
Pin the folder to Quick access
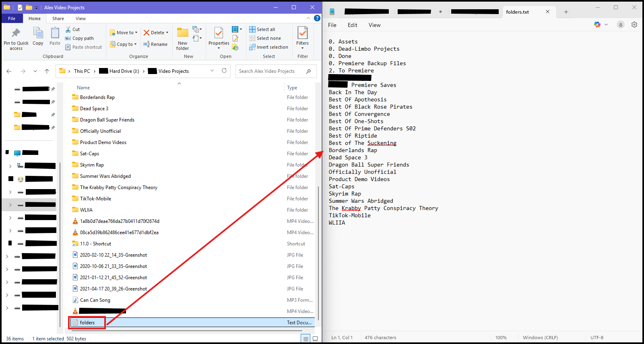16,39
